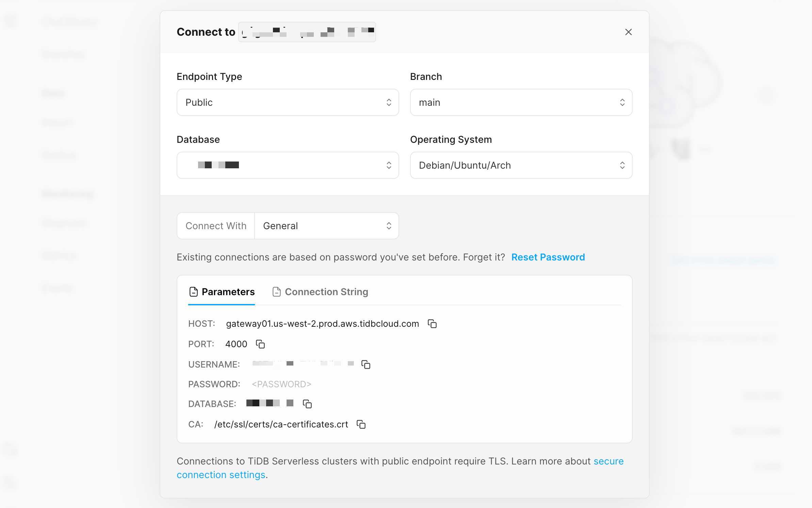The image size is (812, 508).
Task: Copy the PORT 4000 using its copy icon
Action: 260,344
